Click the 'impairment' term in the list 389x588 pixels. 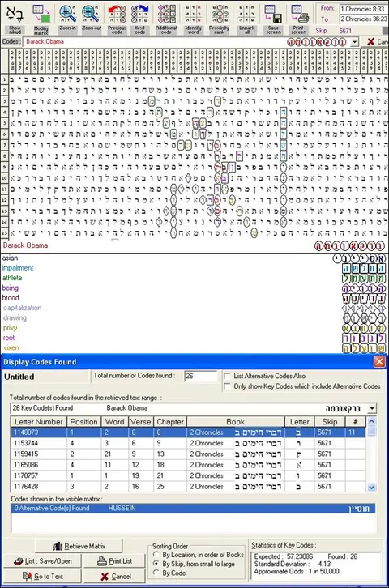[18, 268]
